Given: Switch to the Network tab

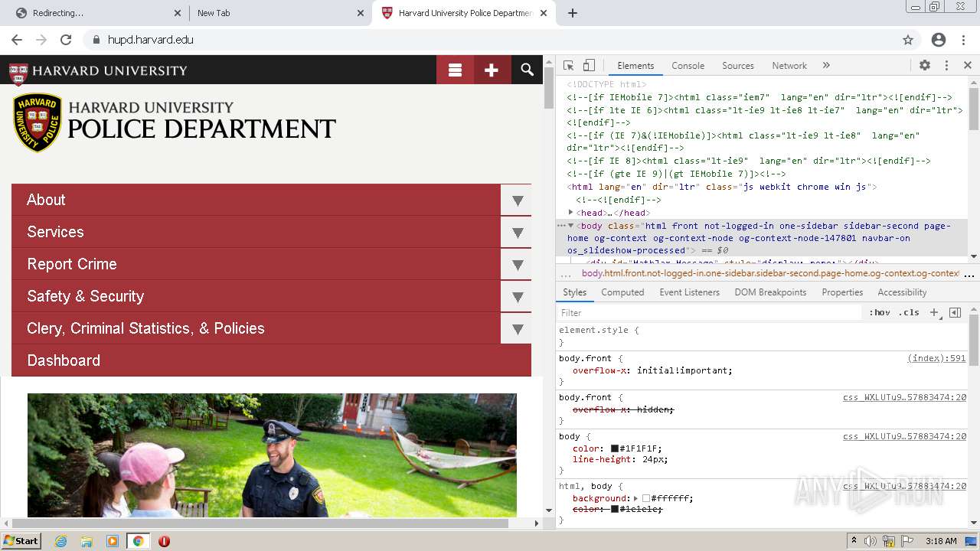Looking at the screenshot, I should 789,66.
